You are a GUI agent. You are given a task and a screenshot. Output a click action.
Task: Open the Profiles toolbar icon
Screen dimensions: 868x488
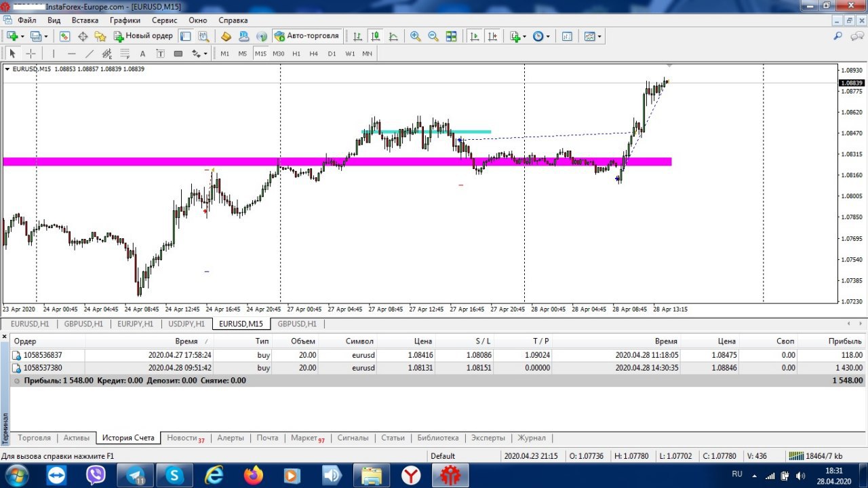36,36
